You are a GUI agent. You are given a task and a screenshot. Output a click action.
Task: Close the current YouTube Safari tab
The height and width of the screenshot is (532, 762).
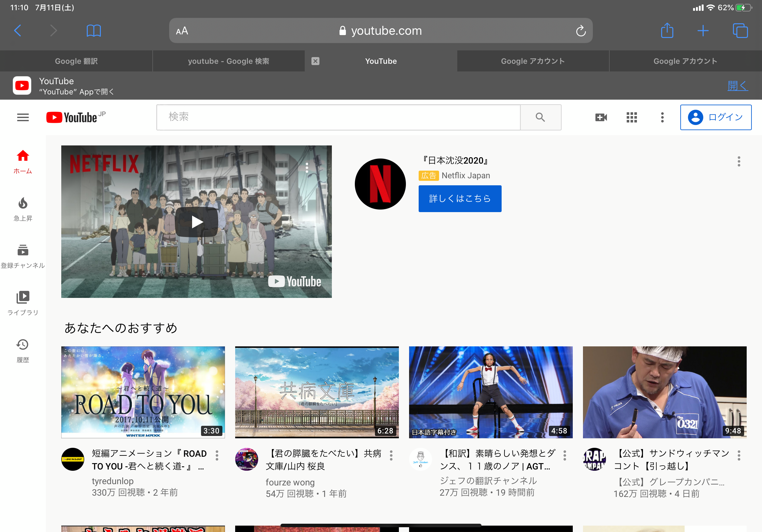coord(315,61)
